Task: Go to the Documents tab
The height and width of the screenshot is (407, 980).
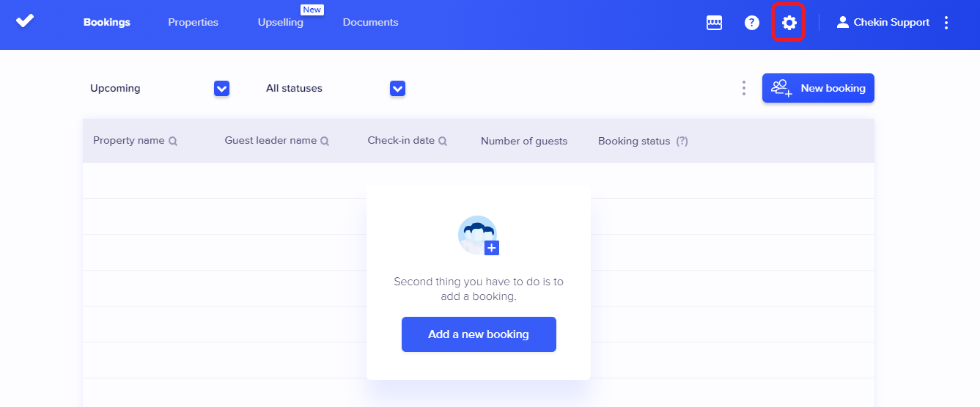Action: (370, 23)
